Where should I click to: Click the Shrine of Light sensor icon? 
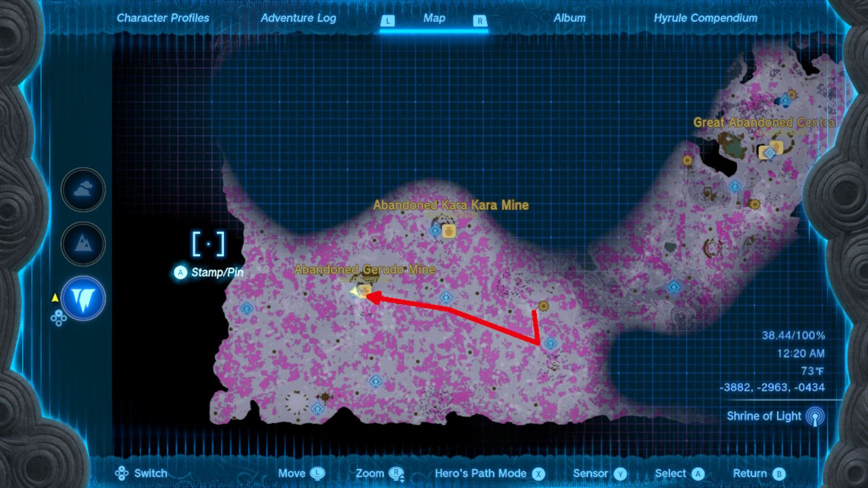815,417
